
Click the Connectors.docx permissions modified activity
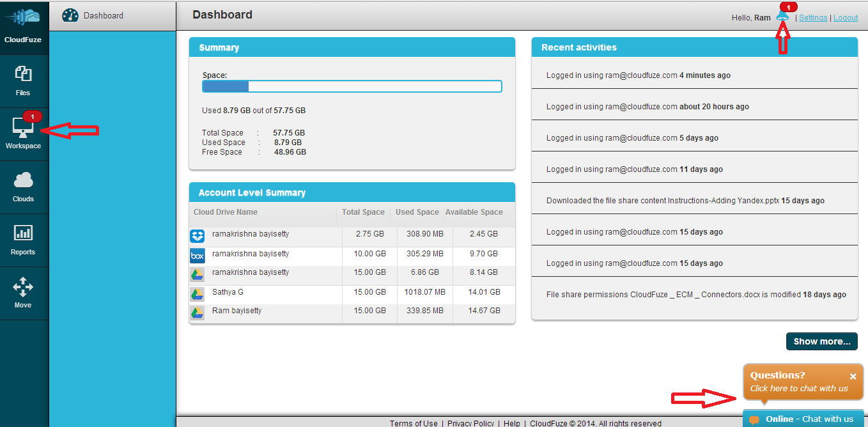point(695,294)
